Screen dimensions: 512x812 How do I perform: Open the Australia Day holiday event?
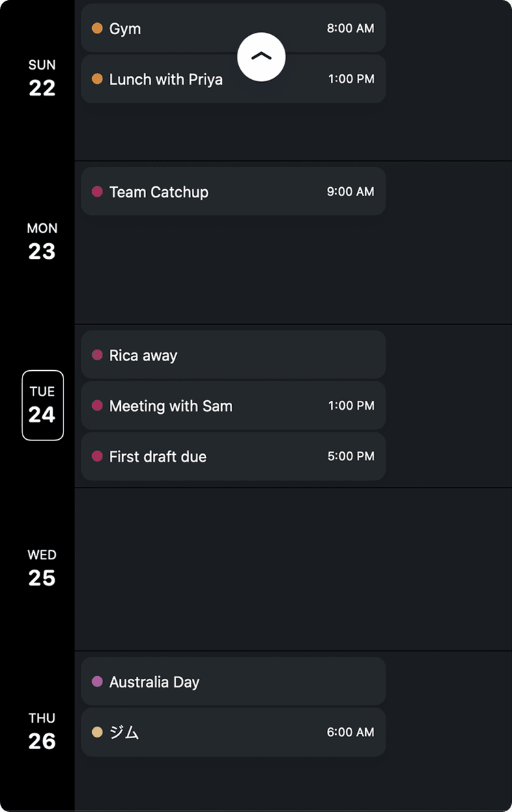(233, 682)
